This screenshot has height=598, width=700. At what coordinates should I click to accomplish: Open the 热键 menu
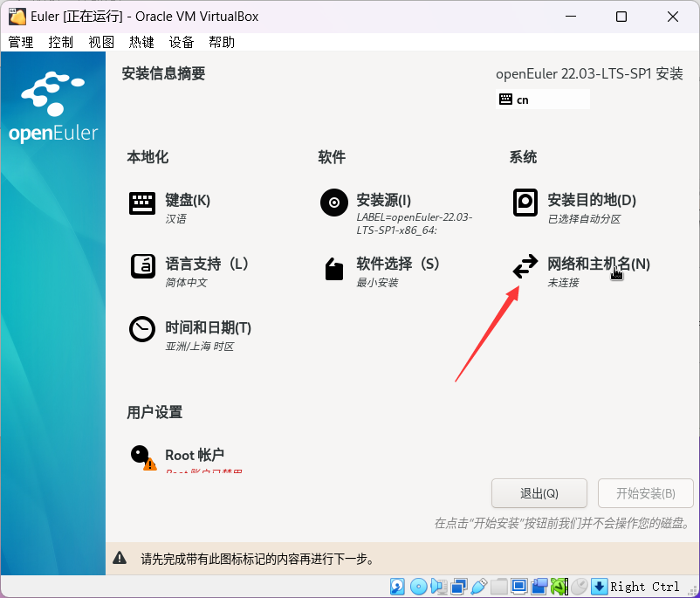point(141,42)
